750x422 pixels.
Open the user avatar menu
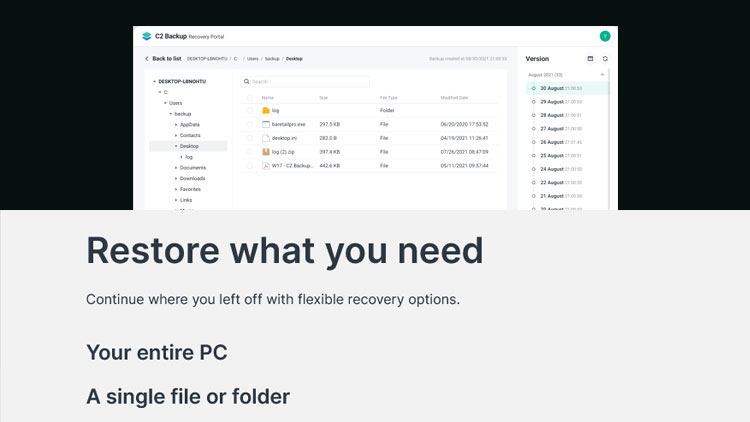coord(604,36)
